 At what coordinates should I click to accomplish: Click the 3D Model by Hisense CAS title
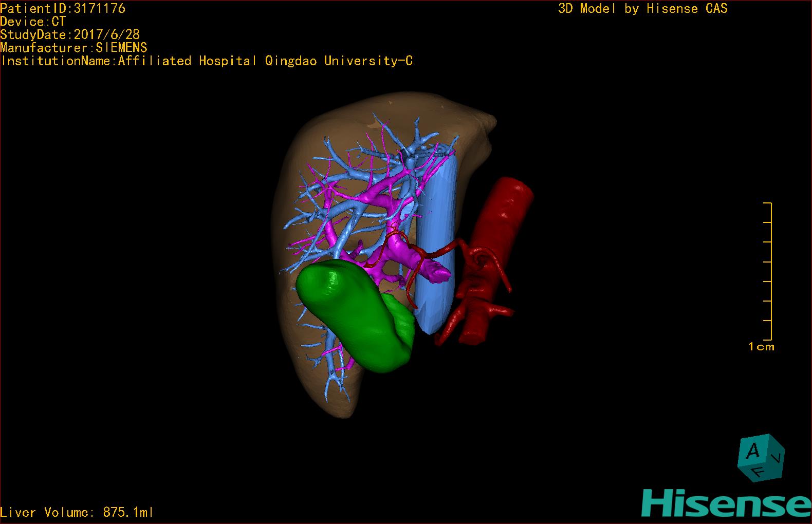[643, 9]
